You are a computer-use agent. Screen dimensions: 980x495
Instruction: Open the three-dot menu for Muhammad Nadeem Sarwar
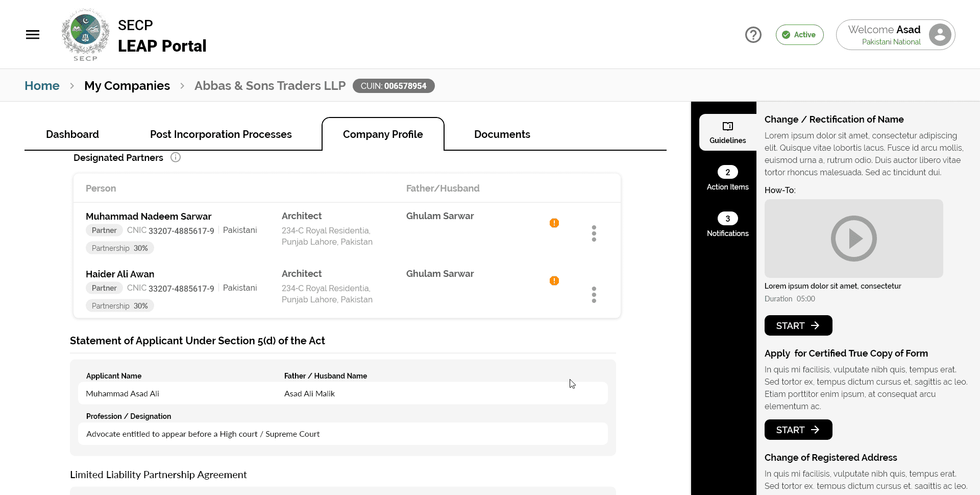pos(594,233)
